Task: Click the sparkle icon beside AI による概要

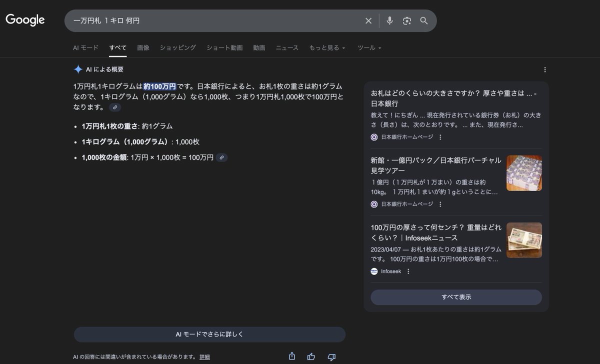Action: tap(78, 69)
